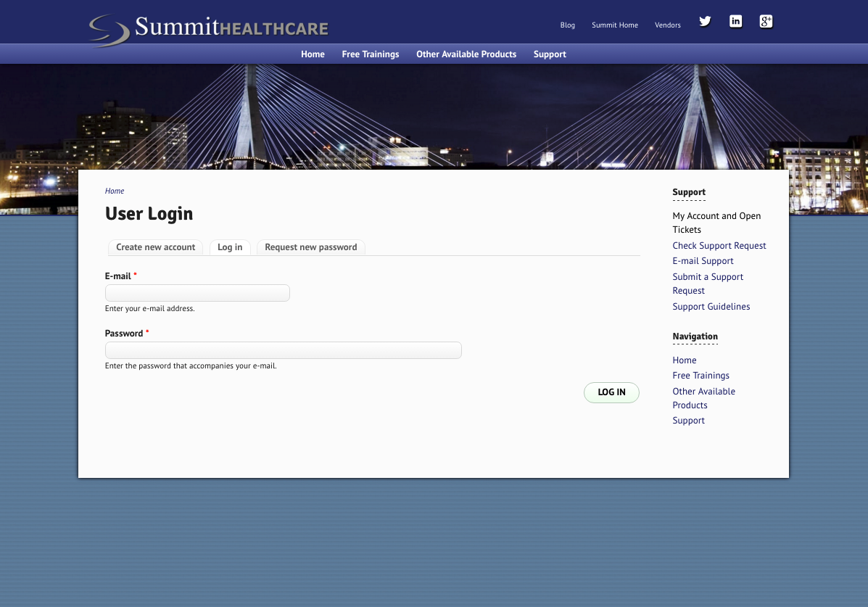Open the Blog page

[567, 25]
